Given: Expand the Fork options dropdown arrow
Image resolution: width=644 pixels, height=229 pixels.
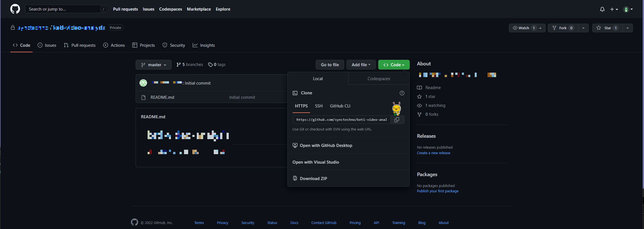Looking at the screenshot, I should click(x=583, y=28).
